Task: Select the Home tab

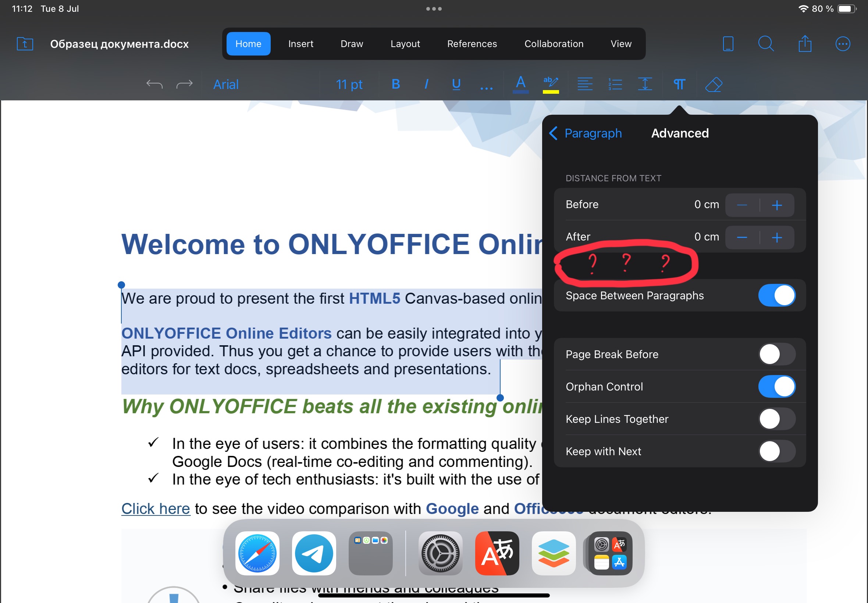Action: click(x=248, y=44)
